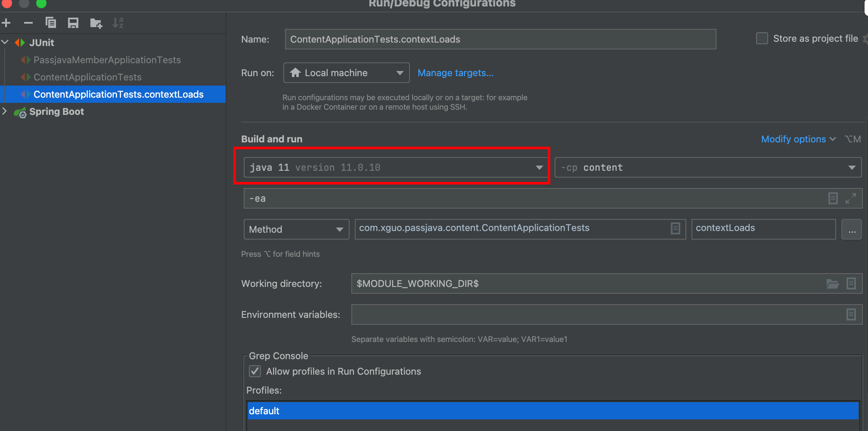The width and height of the screenshot is (868, 431).
Task: Open the Modify options menu
Action: point(798,139)
